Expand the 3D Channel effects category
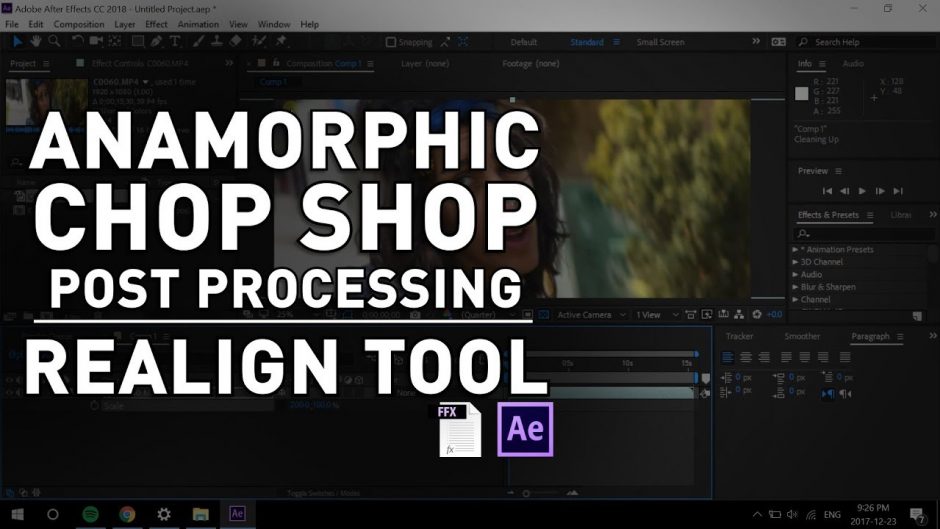The height and width of the screenshot is (529, 940). (796, 262)
